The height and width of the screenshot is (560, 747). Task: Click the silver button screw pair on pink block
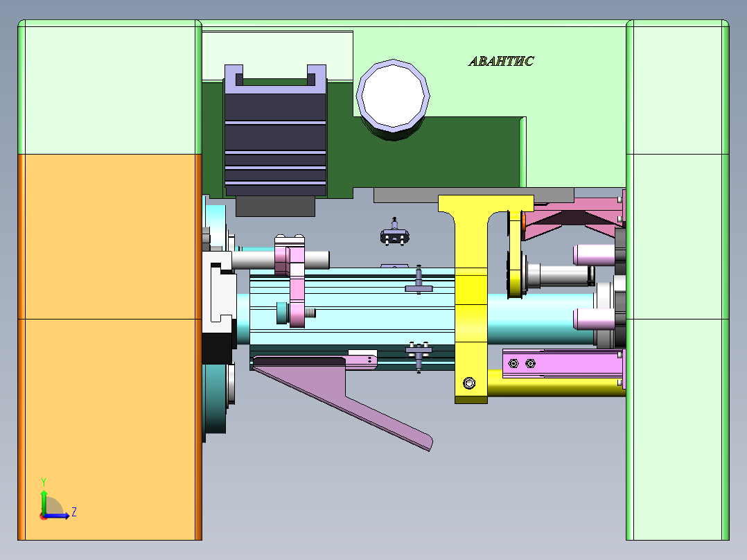tap(521, 362)
